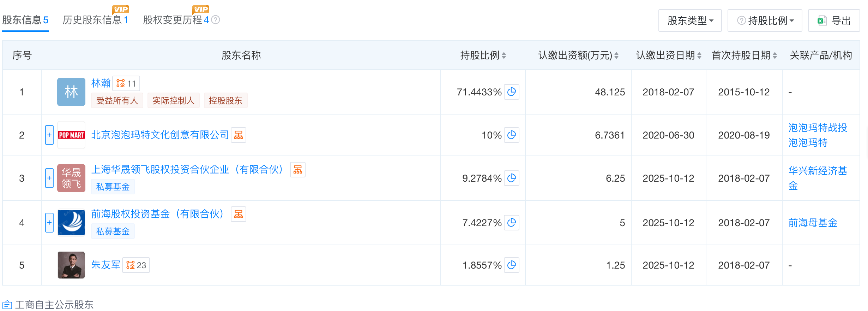Switch to the 历史股东信息 tab
Screen dimensions: 868x311
[95, 20]
